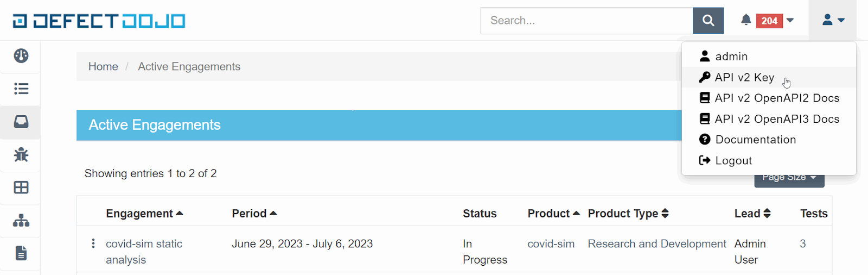Open the Research and Development product type link
The image size is (868, 275).
point(656,244)
